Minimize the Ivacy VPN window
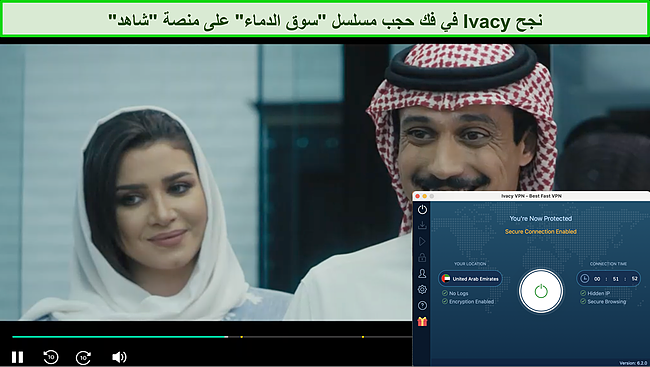Viewport: 650px width, 367px height. click(x=424, y=196)
